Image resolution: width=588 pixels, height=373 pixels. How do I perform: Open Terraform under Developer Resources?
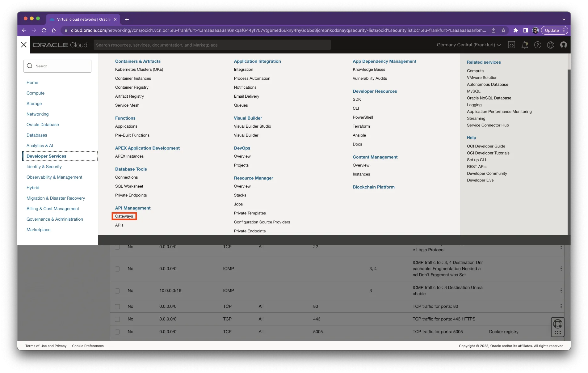[361, 126]
